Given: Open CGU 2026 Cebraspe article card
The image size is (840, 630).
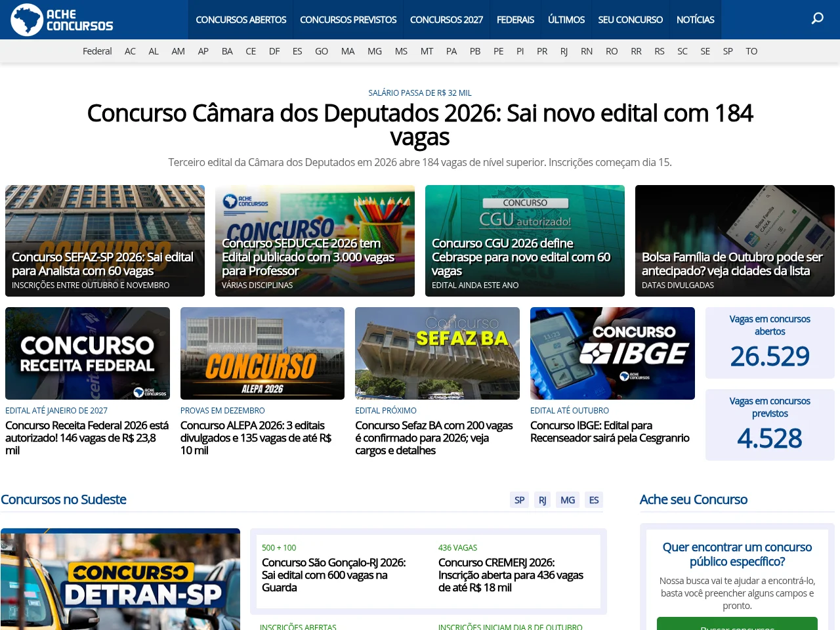Looking at the screenshot, I should (x=525, y=241).
